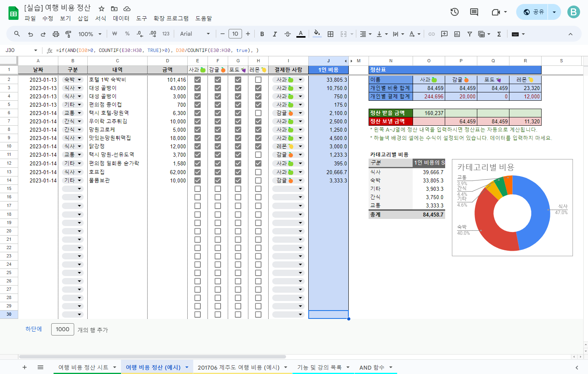The width and height of the screenshot is (588, 374).
Task: Expand the Arial font family dropdown
Action: pos(195,34)
